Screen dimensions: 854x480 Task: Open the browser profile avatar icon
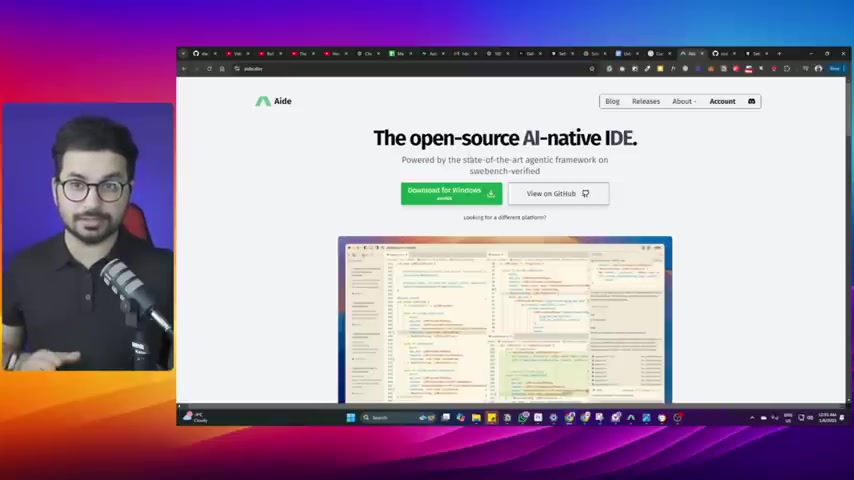pyautogui.click(x=818, y=69)
